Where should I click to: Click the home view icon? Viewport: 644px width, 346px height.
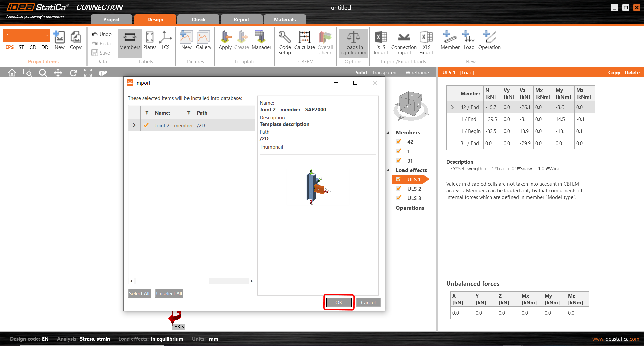point(12,73)
